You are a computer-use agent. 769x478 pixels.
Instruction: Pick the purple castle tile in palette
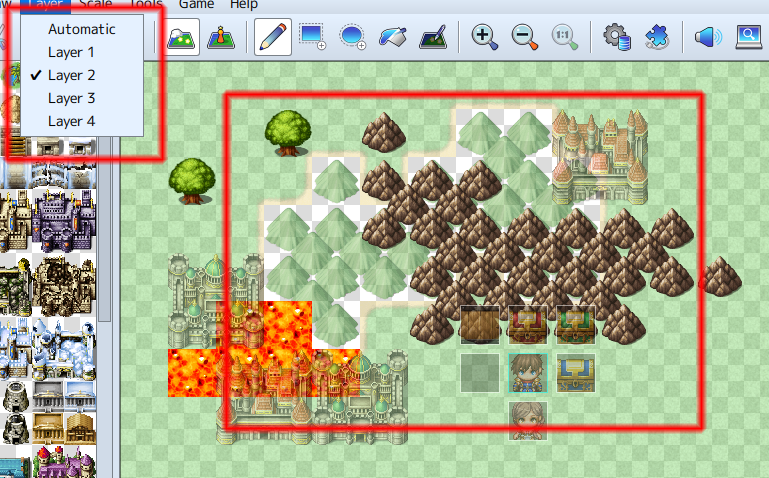64,220
